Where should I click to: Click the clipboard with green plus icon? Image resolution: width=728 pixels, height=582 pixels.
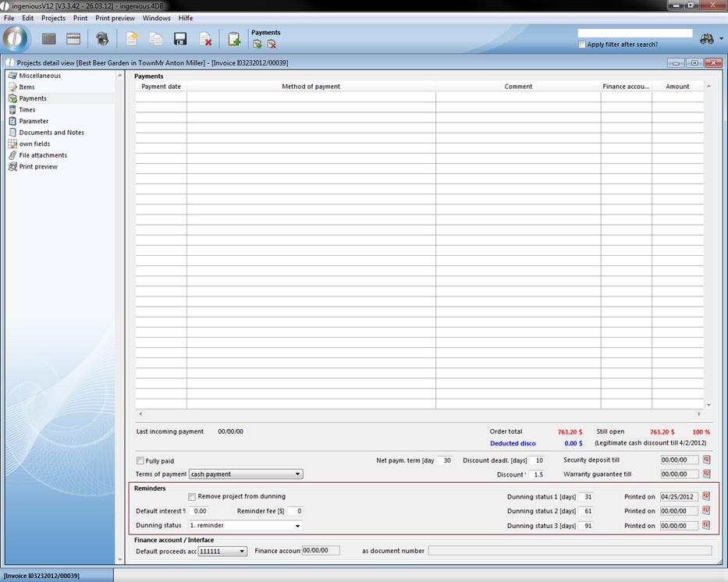point(233,39)
